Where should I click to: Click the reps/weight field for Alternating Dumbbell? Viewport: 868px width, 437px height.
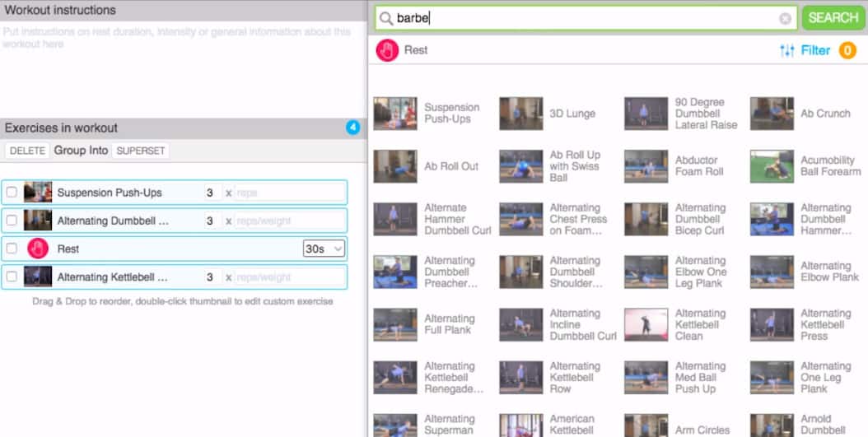(x=290, y=221)
